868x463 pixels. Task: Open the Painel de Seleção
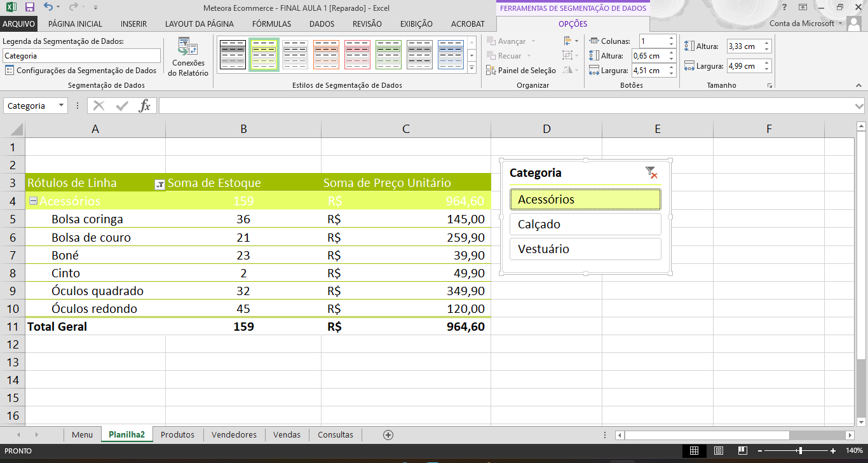(x=521, y=71)
